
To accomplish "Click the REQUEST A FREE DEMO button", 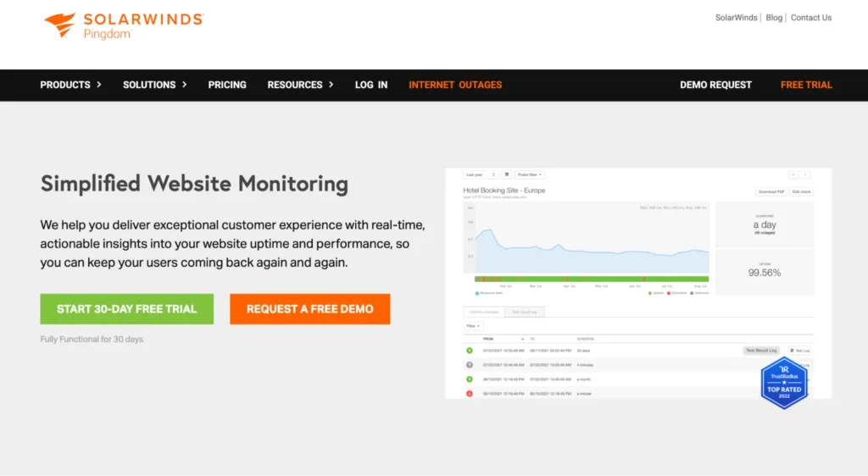I will 310,309.
